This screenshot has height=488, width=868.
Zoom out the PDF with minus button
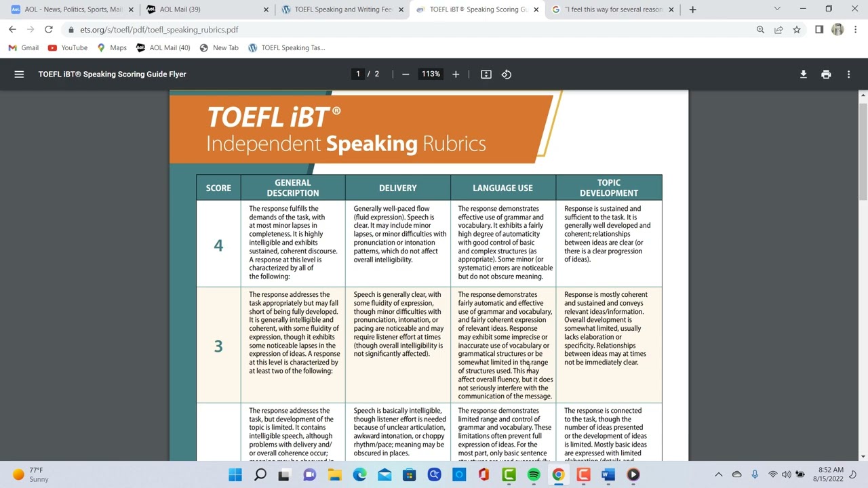point(406,75)
